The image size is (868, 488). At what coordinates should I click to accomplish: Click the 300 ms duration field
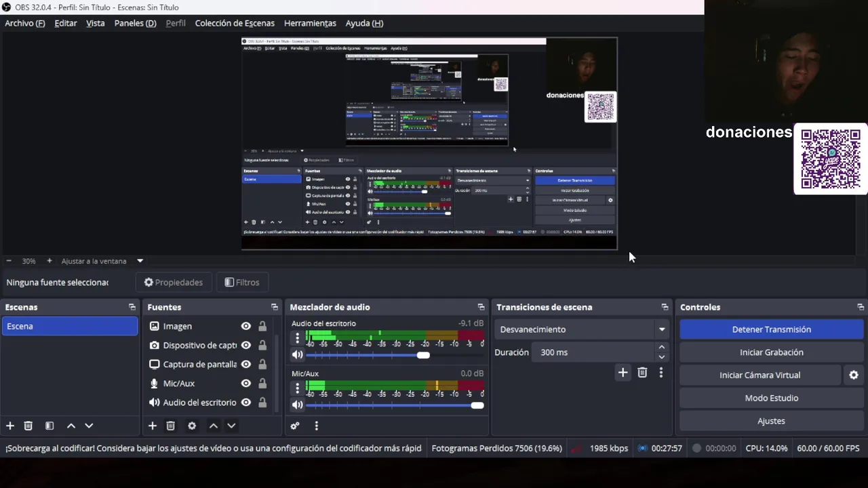click(594, 352)
